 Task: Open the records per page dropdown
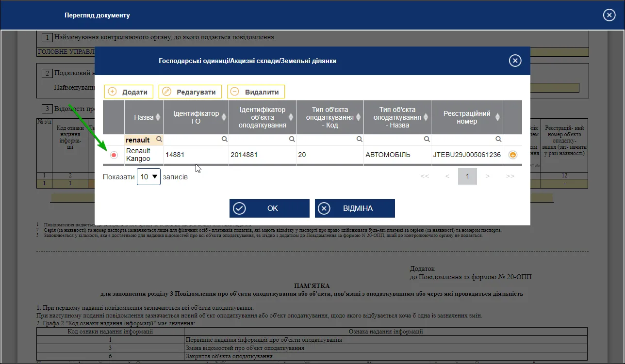148,177
